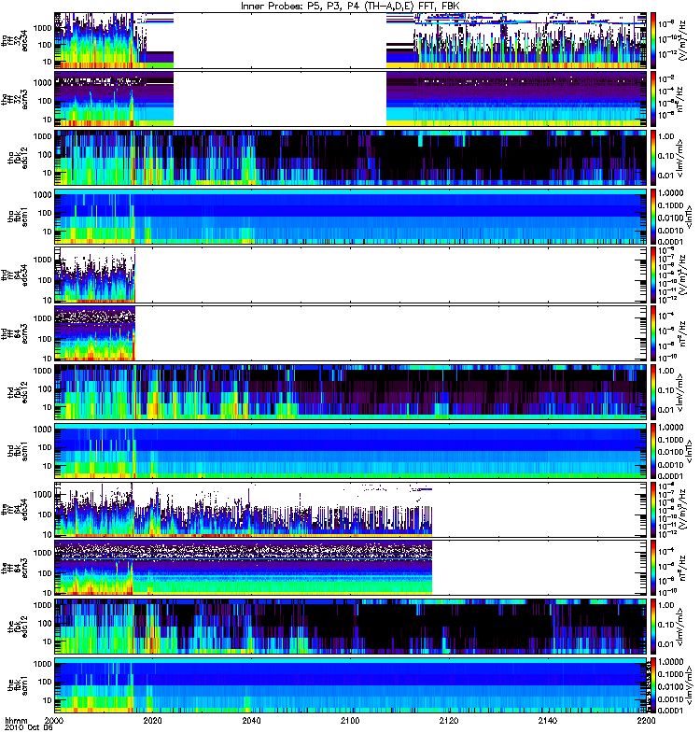Click the '0.0001' color scale value of tha fbk scm1
Image resolution: width=700 pixels, height=747 pixels.
[x=670, y=242]
